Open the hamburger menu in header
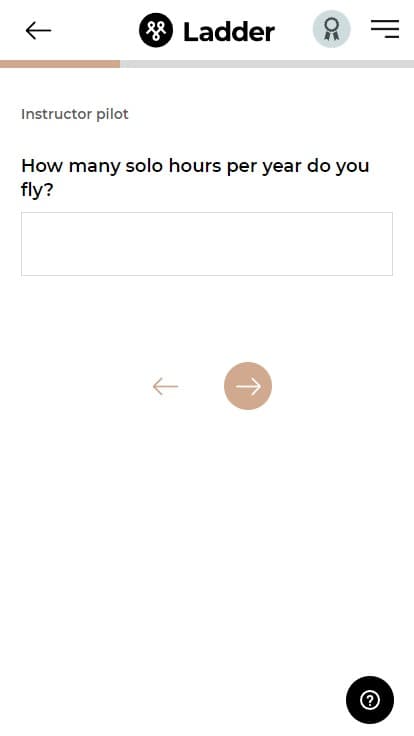The height and width of the screenshot is (736, 414). (x=385, y=29)
